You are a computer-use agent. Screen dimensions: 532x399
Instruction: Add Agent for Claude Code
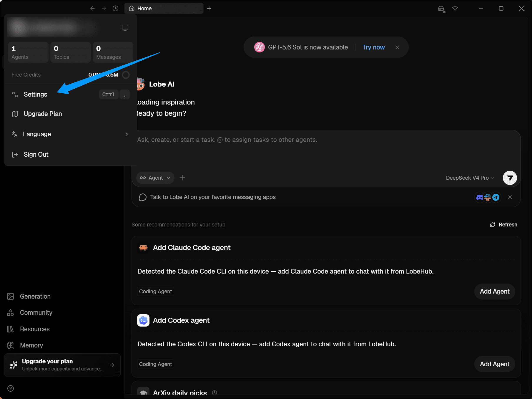pos(495,292)
